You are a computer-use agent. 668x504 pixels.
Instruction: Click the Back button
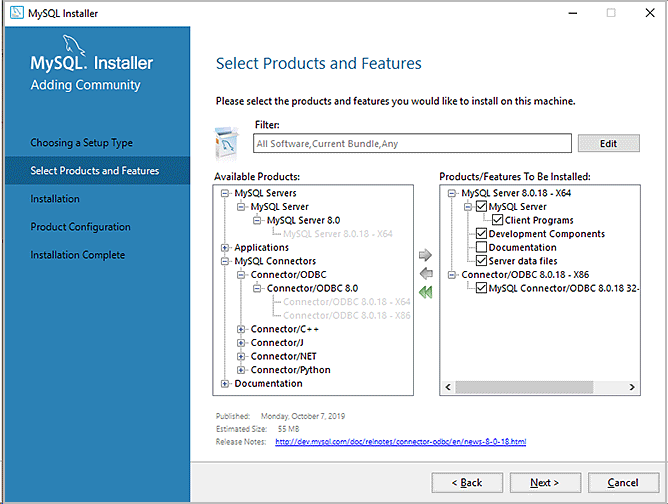(x=467, y=483)
